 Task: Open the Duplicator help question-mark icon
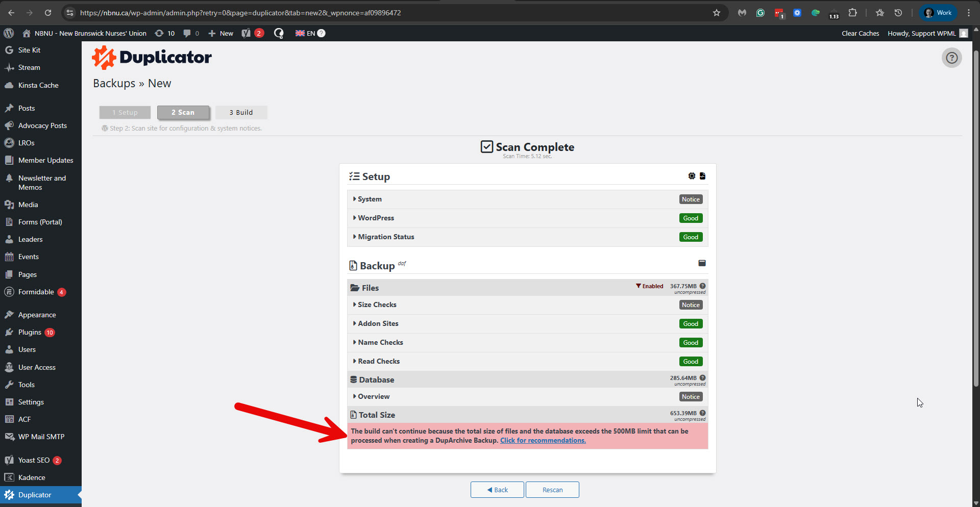click(x=951, y=58)
